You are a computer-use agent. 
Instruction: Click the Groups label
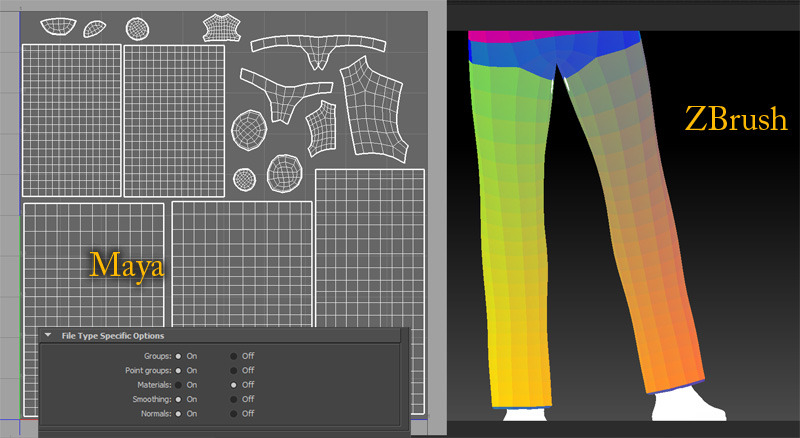[158, 356]
